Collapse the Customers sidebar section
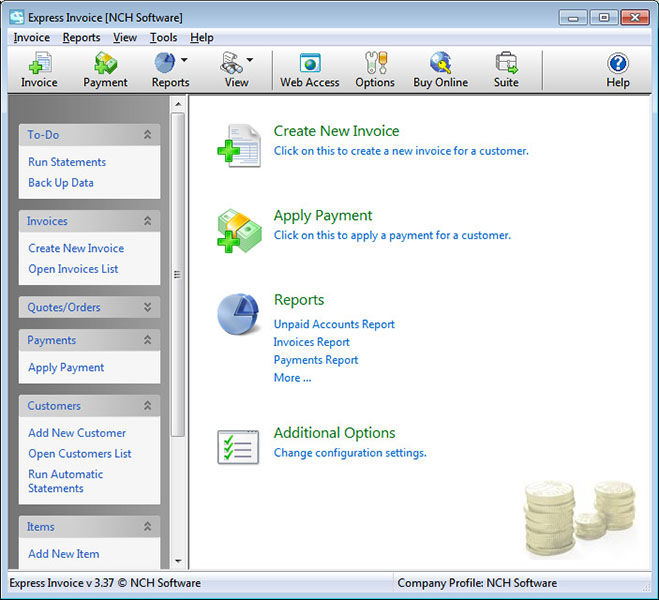 click(148, 407)
